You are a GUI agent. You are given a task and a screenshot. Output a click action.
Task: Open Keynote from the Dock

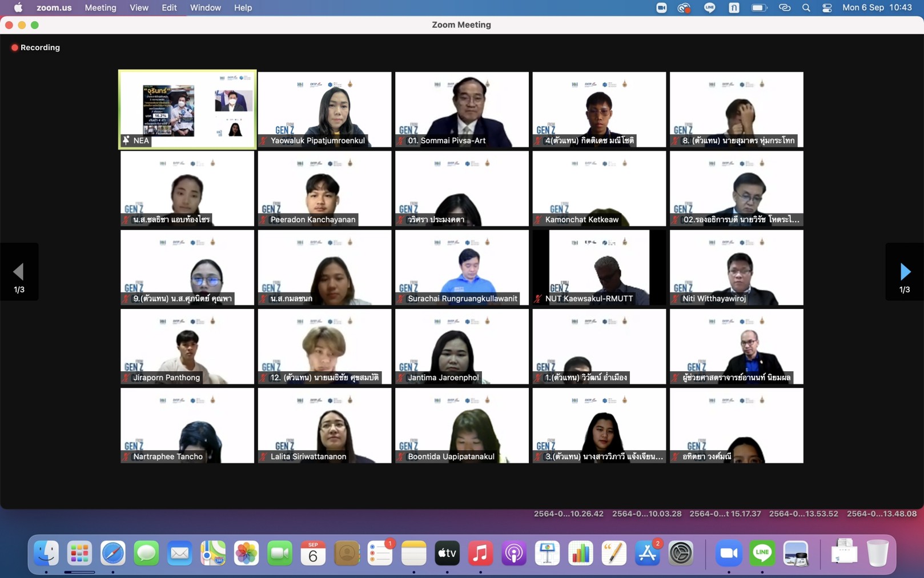pyautogui.click(x=547, y=553)
